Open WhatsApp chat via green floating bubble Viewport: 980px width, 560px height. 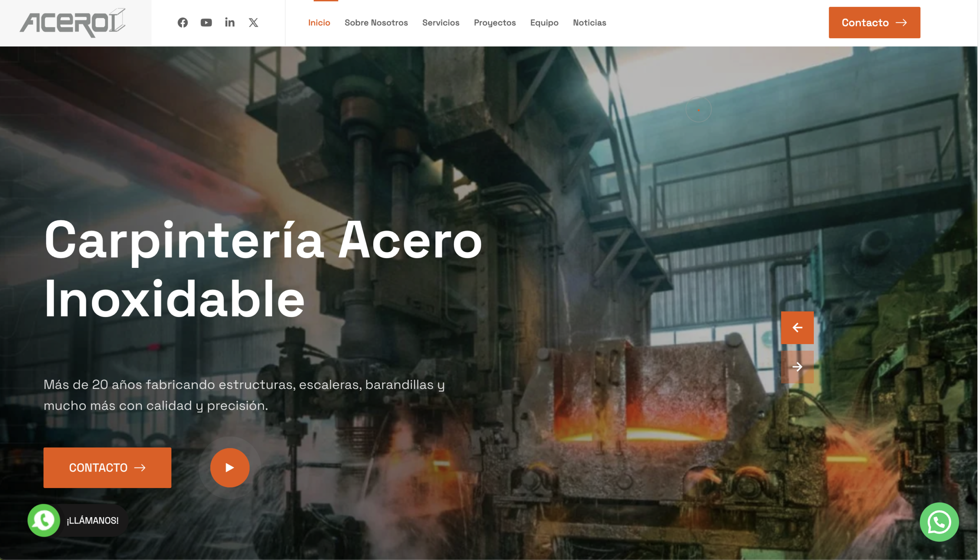(939, 522)
